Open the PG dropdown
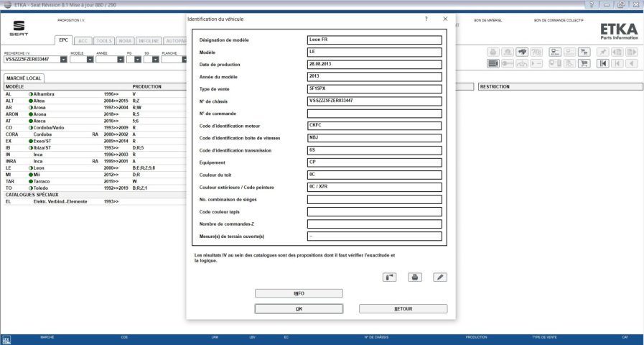 point(138,60)
